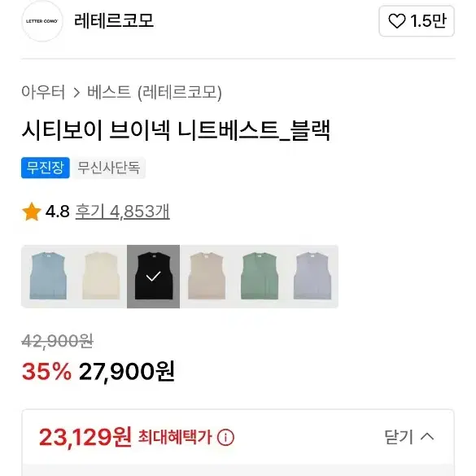Select the light blue vest color
The image size is (476, 476).
point(48,277)
